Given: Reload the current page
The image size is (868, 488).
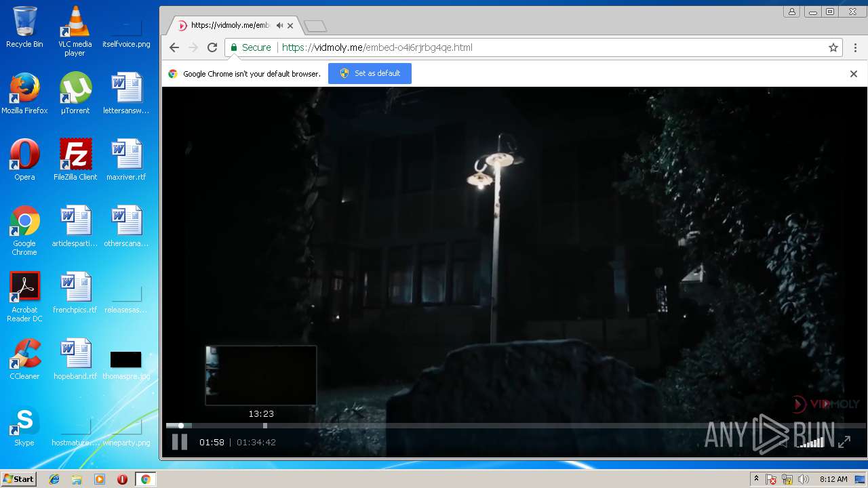Looking at the screenshot, I should click(x=212, y=47).
